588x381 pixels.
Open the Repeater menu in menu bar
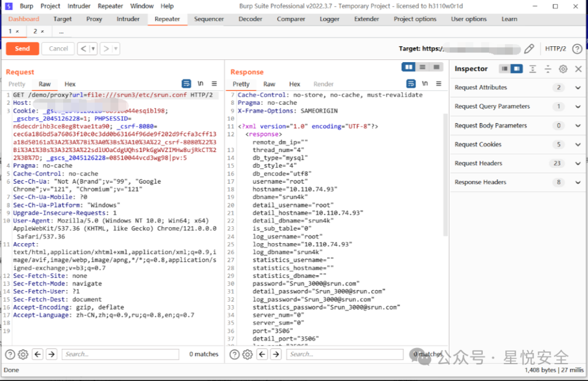coord(110,6)
